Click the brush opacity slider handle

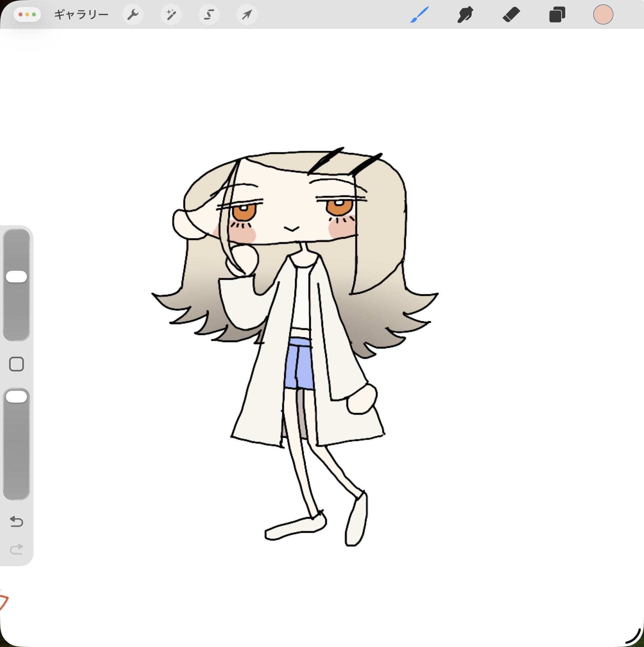pyautogui.click(x=16, y=397)
